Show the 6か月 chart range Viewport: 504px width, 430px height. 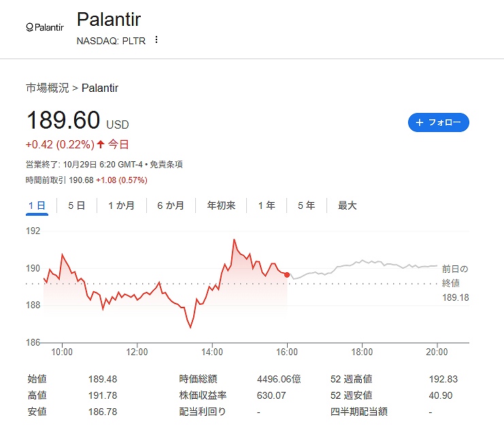click(x=171, y=205)
